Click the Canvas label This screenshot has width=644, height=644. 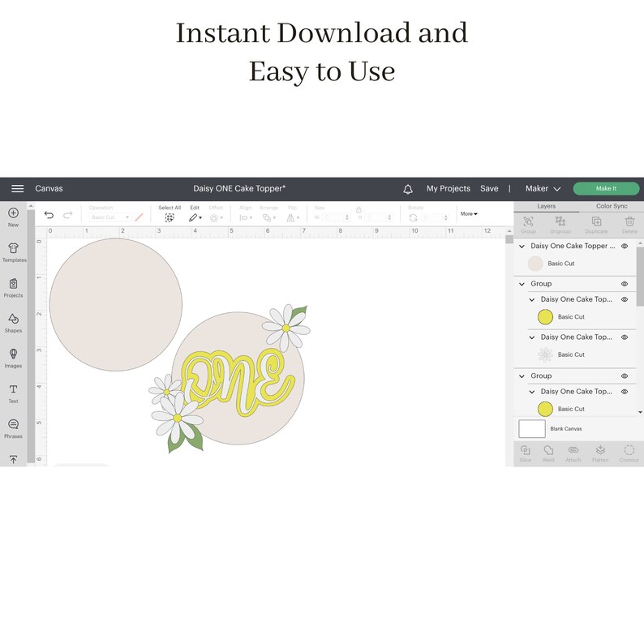[x=49, y=188]
